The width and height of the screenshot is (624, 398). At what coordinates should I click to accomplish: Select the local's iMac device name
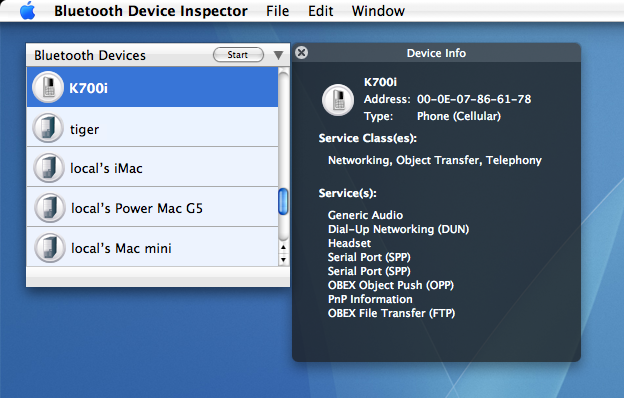(x=106, y=168)
